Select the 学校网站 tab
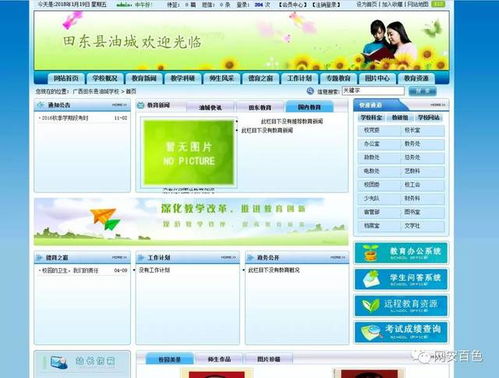Image resolution: width=499 pixels, height=378 pixels. 429,118
